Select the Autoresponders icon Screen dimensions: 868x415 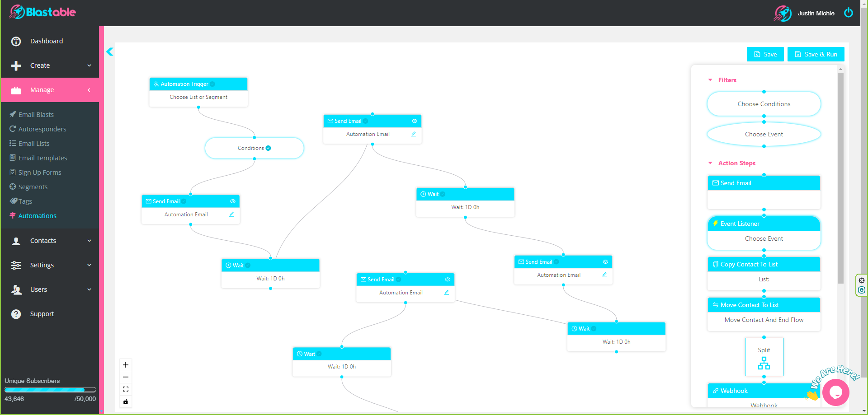(13, 129)
